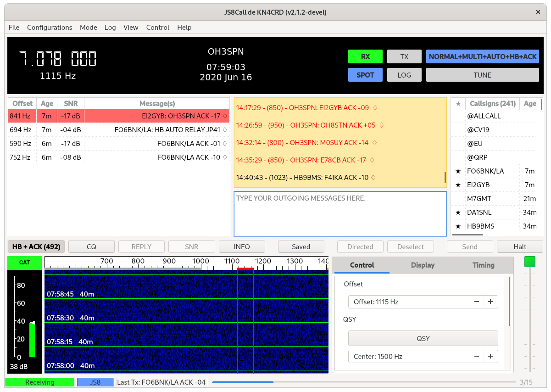Image resolution: width=551 pixels, height=392 pixels.
Task: Click the star column header in callsigns list
Action: point(458,104)
